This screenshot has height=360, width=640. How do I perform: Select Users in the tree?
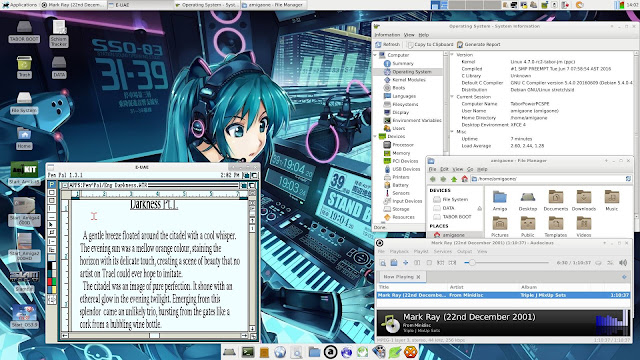[394, 128]
